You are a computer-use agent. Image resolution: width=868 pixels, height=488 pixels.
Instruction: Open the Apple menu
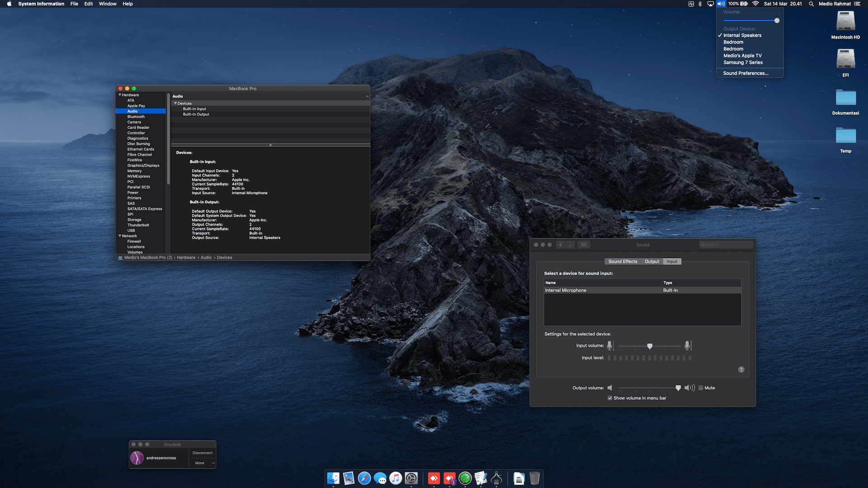(9, 4)
